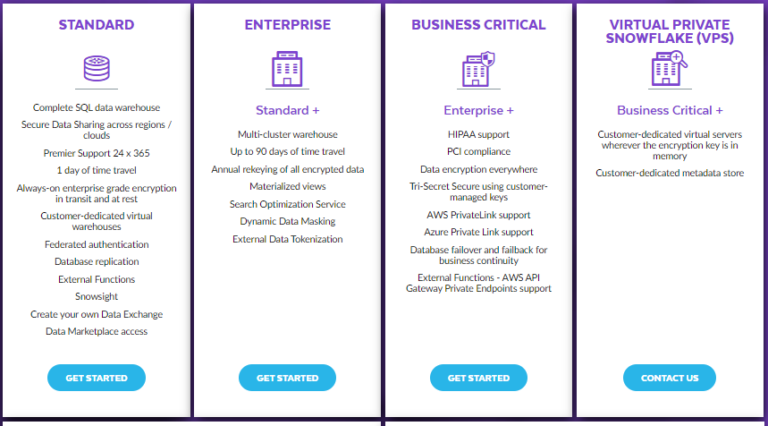Click the Standard database stack icon
The width and height of the screenshot is (768, 426).
click(x=96, y=68)
